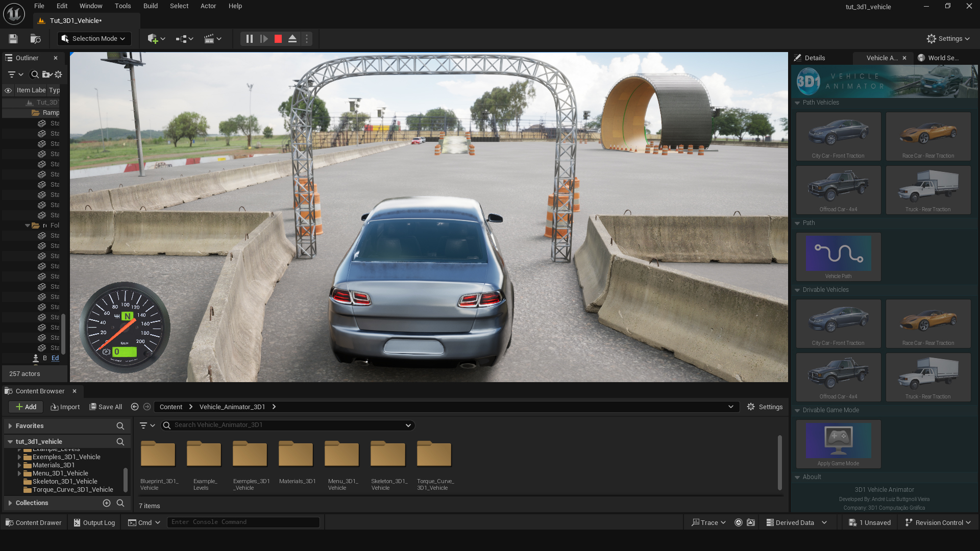Click the Eject from player icon
Viewport: 980px width, 551px height.
[292, 39]
